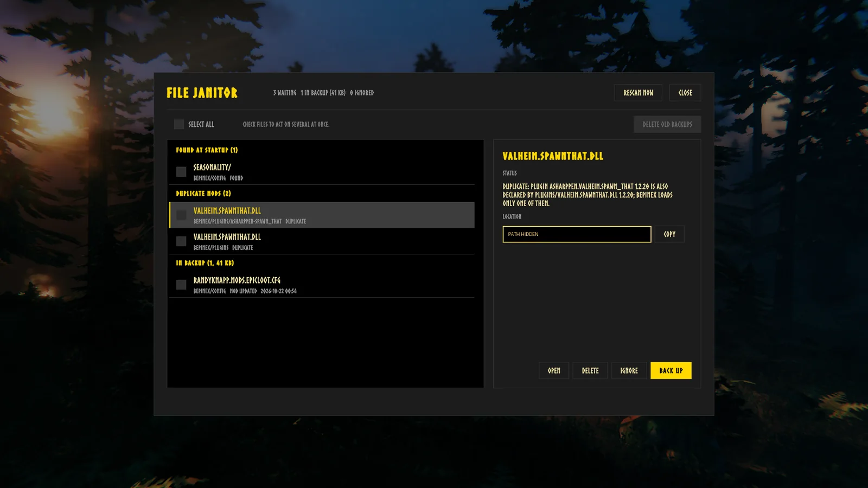The image size is (868, 488).
Task: Click the 3 waiting status text
Action: click(285, 93)
